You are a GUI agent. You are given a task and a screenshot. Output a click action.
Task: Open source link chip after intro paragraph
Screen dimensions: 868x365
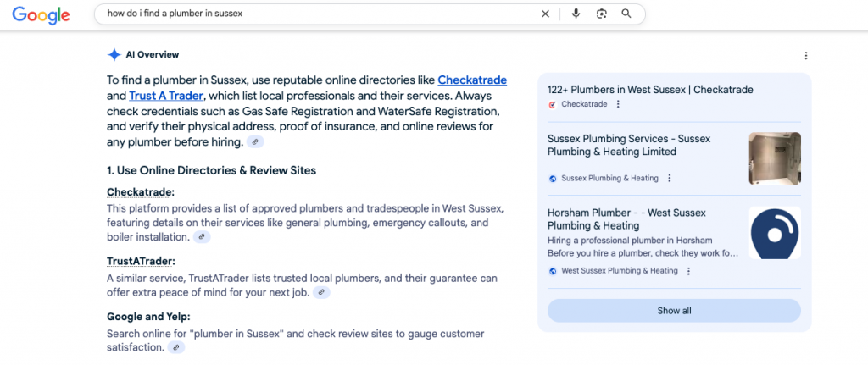click(x=254, y=142)
